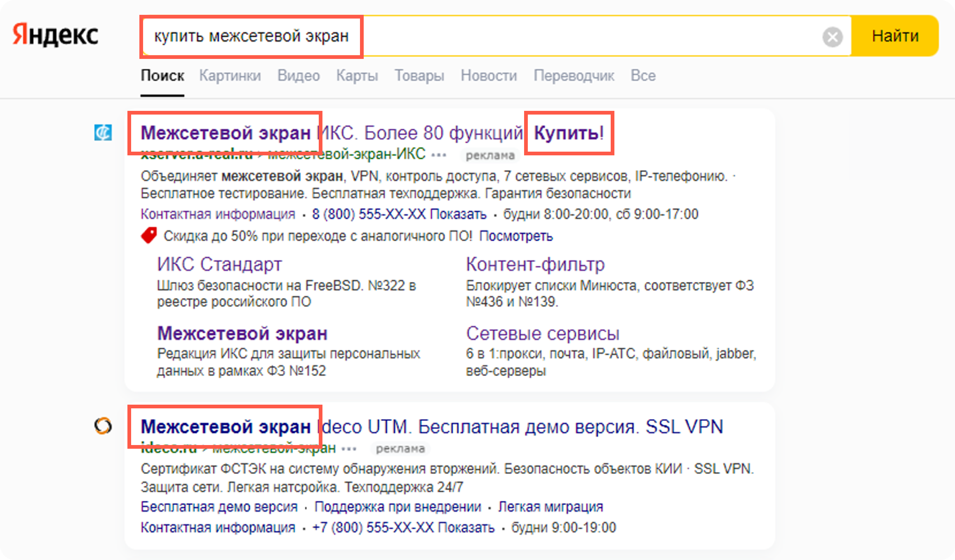Open Межсетевой экран ИКС ad title
Image resolution: width=955 pixels, height=560 pixels.
(x=372, y=133)
